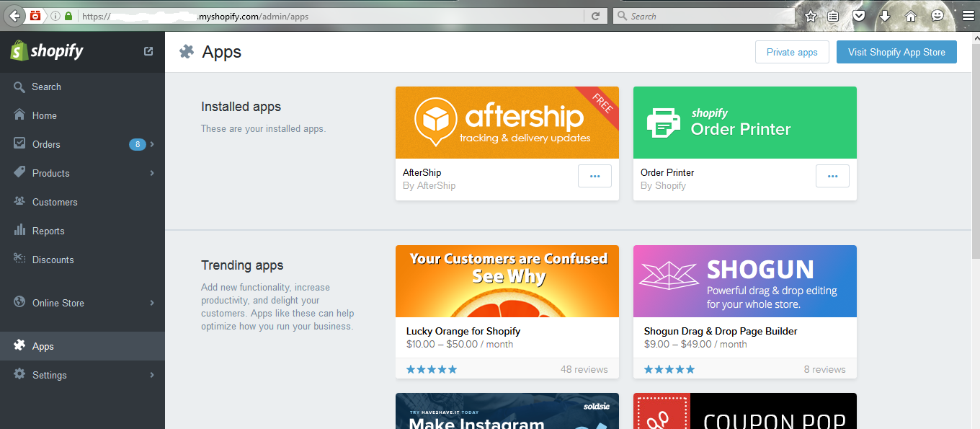The width and height of the screenshot is (980, 429).
Task: Click the Search magnifier in the sidebar
Action: [x=19, y=86]
